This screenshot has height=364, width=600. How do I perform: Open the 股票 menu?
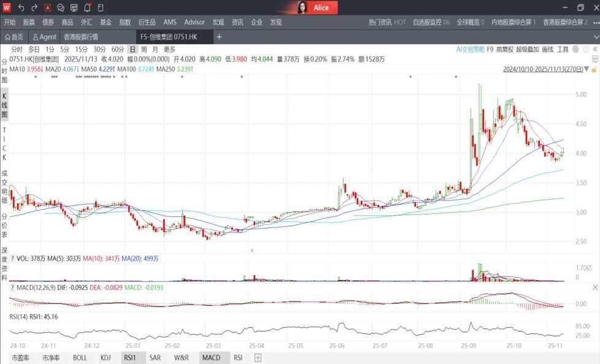point(29,22)
